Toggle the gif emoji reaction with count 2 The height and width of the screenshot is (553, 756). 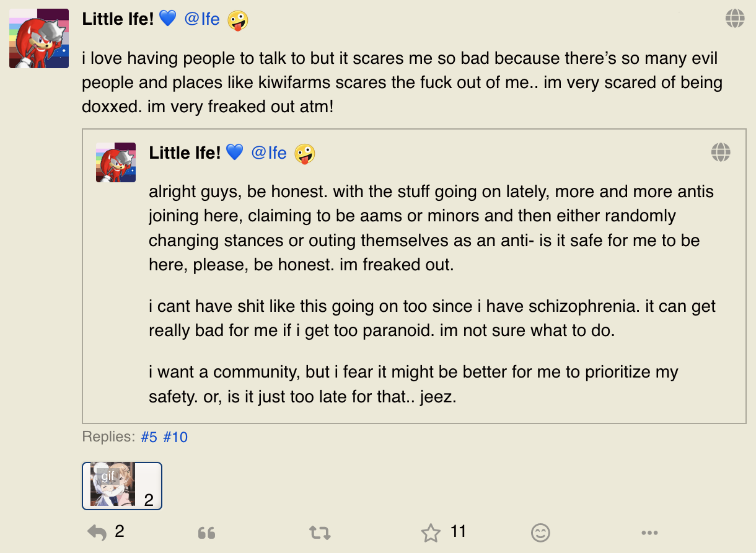122,486
